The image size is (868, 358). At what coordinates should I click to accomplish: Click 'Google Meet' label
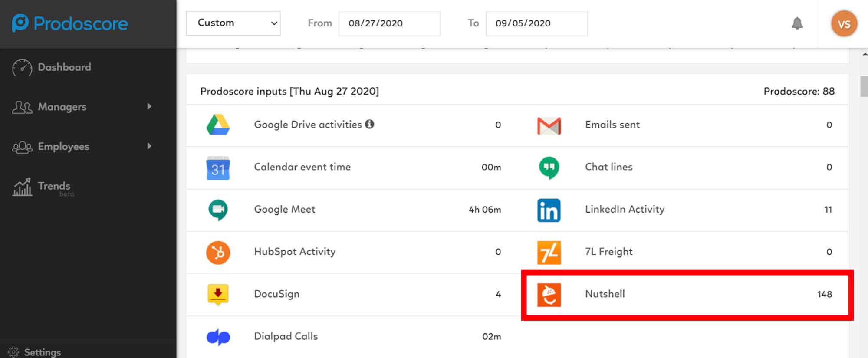tap(284, 209)
